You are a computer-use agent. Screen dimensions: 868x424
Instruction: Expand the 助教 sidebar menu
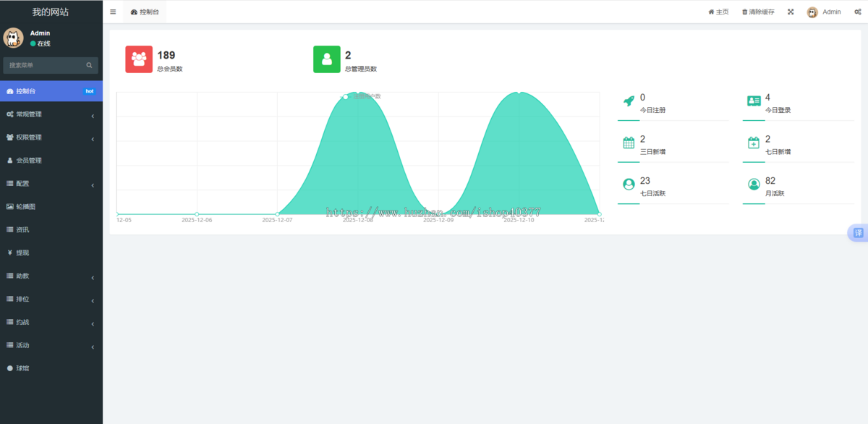[x=51, y=276]
